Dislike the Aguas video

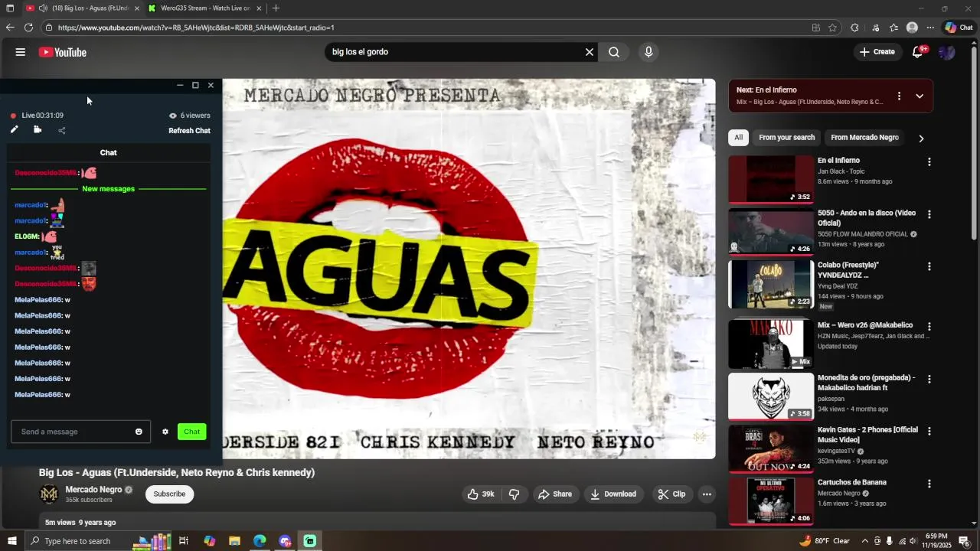[x=514, y=494]
